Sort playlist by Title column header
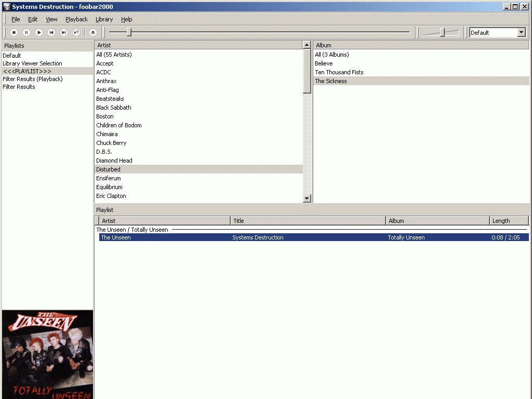 coord(308,221)
